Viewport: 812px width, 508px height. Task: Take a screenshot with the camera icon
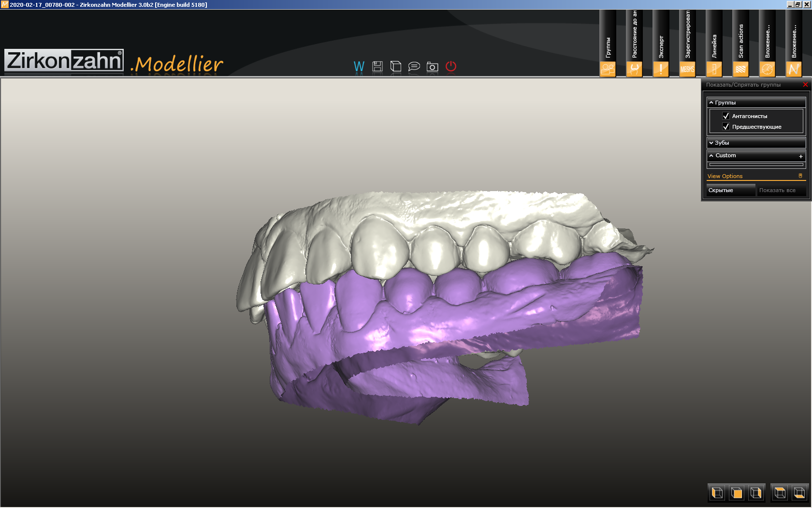(433, 66)
